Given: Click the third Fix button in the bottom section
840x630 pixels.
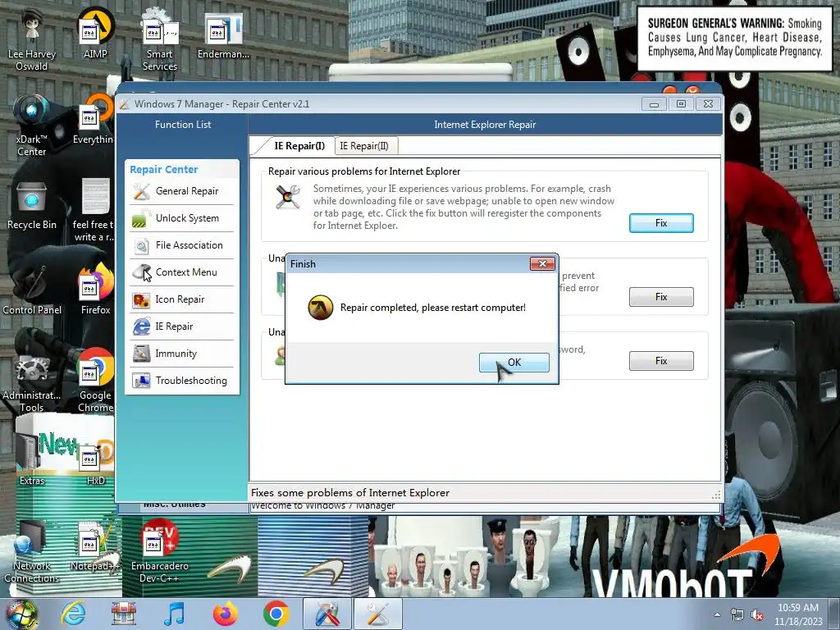Looking at the screenshot, I should coord(661,361).
